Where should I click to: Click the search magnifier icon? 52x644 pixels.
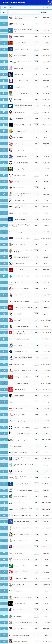(37, 12)
